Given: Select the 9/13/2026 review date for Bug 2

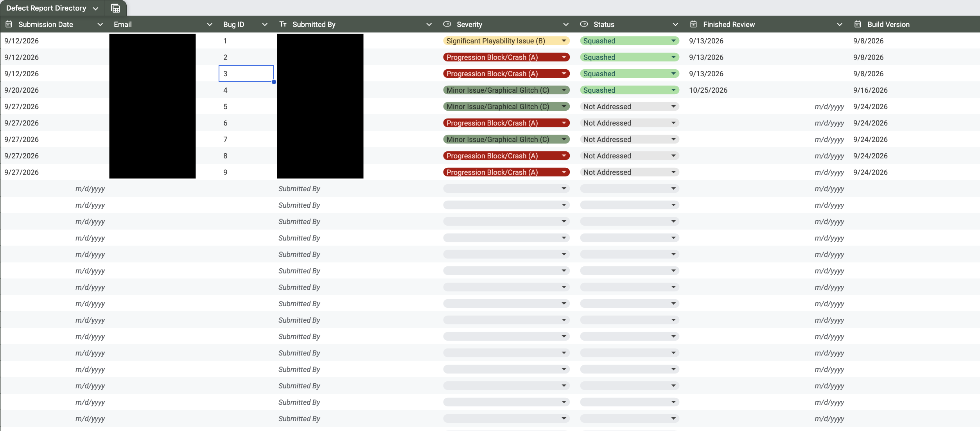Looking at the screenshot, I should pyautogui.click(x=766, y=57).
